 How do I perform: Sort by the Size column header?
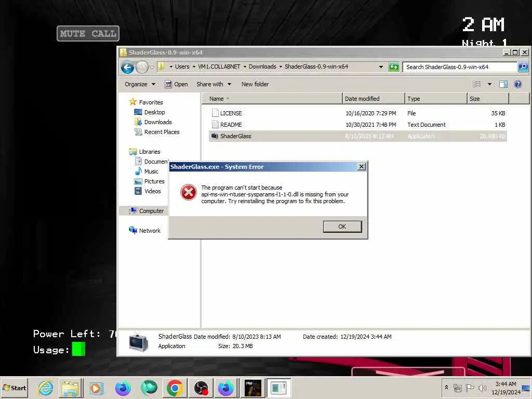click(488, 99)
